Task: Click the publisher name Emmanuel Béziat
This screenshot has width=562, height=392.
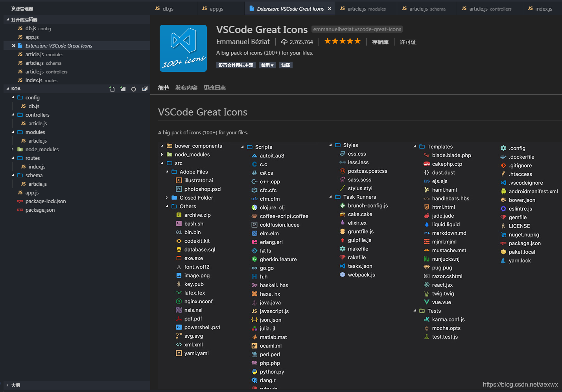Action: click(243, 42)
